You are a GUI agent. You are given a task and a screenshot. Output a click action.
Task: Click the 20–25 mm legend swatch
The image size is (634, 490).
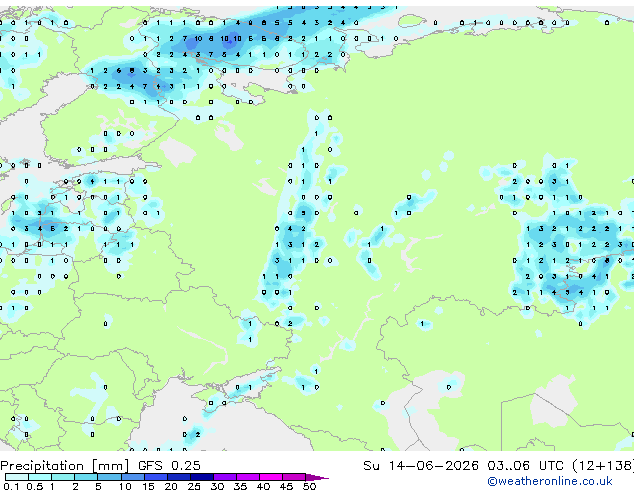pyautogui.click(x=179, y=477)
